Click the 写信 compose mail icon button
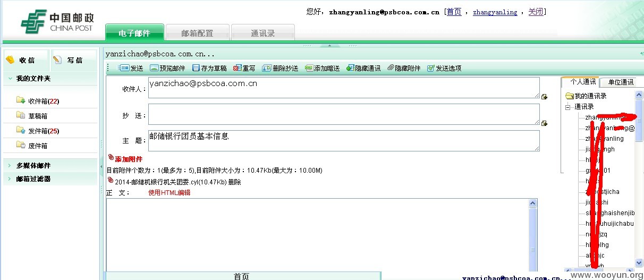Viewport: 644px width, 280px height. pyautogui.click(x=74, y=60)
